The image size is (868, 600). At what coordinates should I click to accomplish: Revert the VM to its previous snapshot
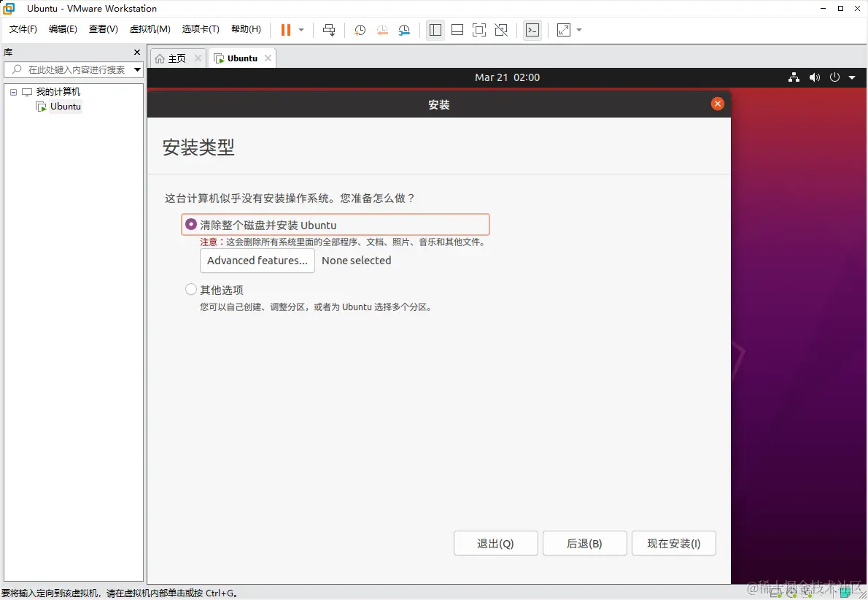(382, 30)
